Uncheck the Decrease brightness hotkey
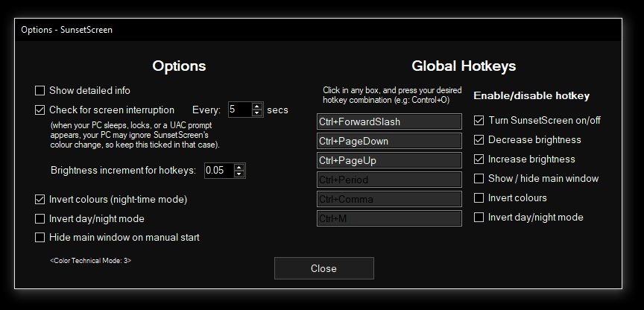This screenshot has width=644, height=310. [479, 139]
